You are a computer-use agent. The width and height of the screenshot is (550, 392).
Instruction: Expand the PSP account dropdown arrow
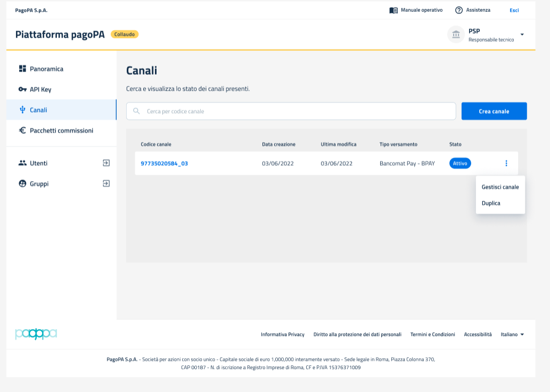(522, 35)
